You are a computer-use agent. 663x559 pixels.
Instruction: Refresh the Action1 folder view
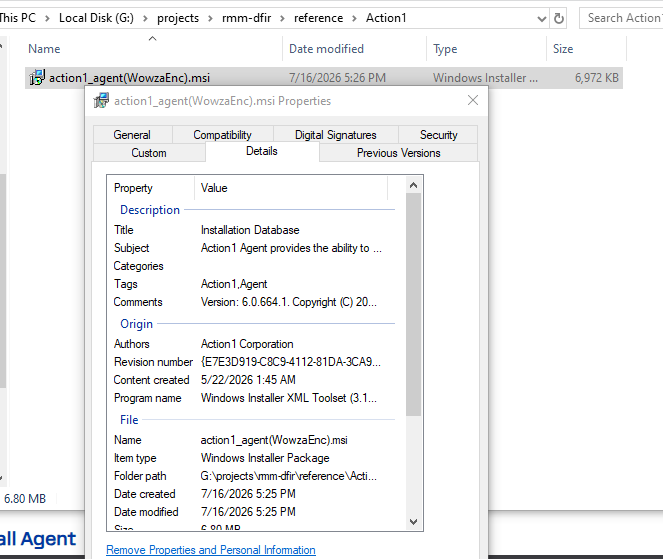pyautogui.click(x=559, y=18)
